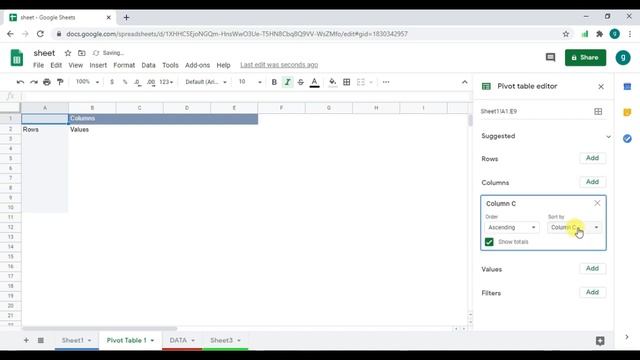Image resolution: width=640 pixels, height=360 pixels.
Task: Expand the Suggested section
Action: 608,136
